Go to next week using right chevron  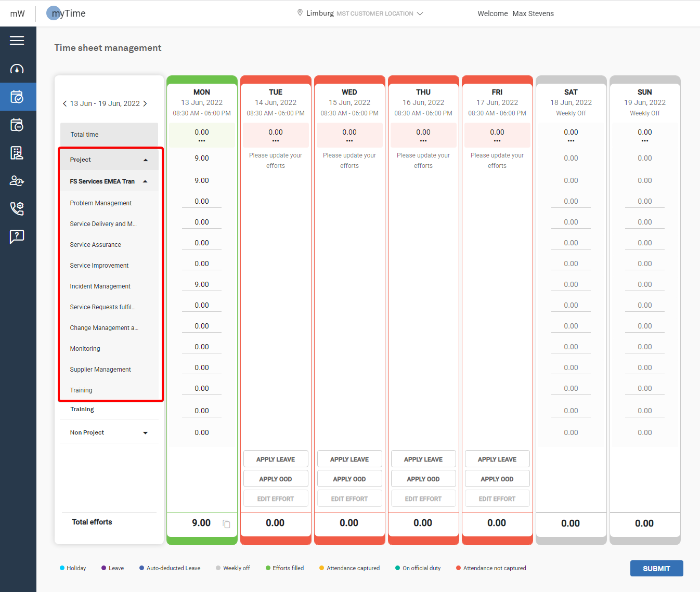coord(145,103)
